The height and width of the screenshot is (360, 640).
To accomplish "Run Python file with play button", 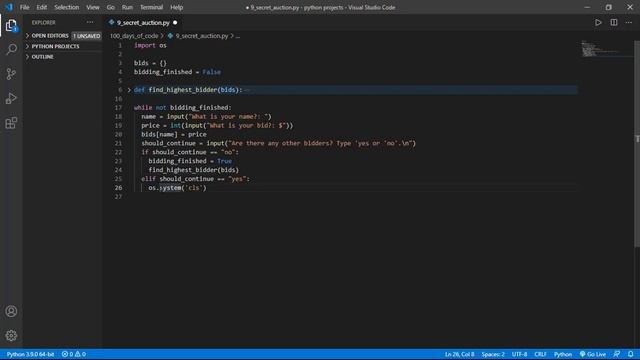I will [598, 22].
